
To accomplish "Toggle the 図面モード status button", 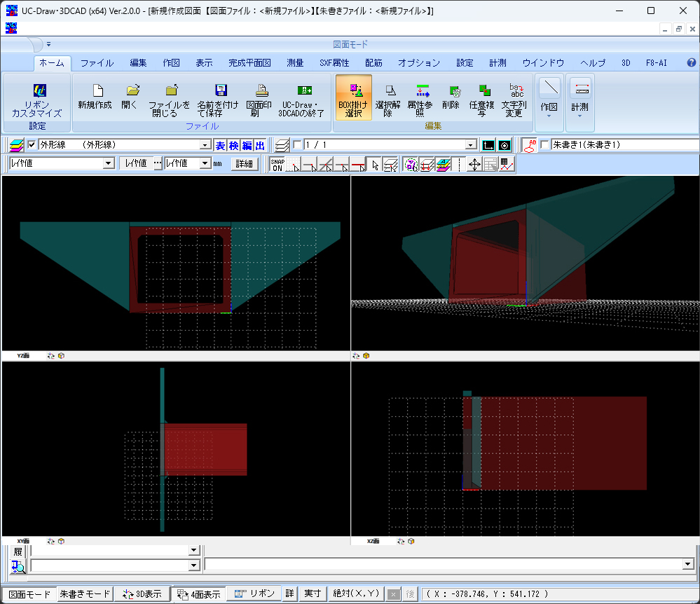I will point(29,594).
